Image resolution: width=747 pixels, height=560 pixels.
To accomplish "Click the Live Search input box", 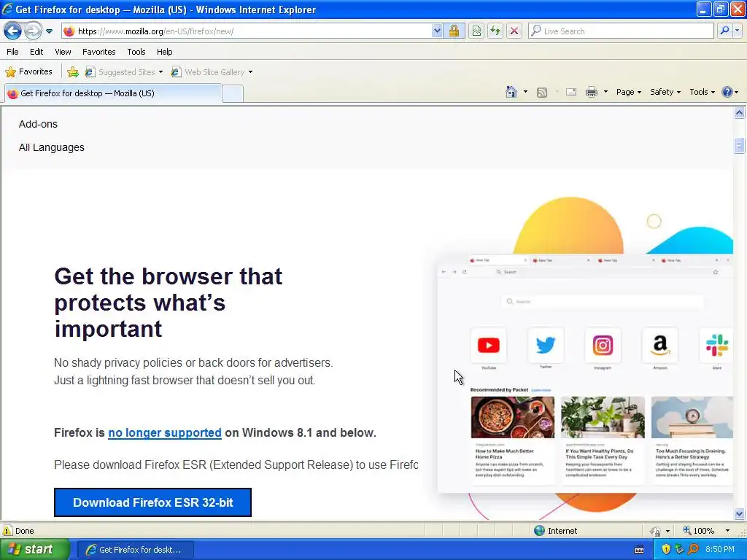I will point(622,31).
